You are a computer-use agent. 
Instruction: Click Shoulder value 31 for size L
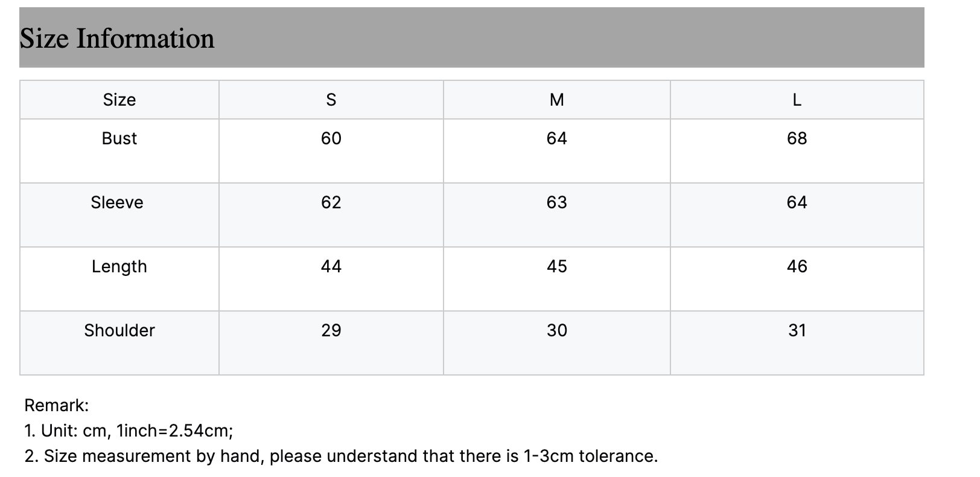tap(797, 330)
